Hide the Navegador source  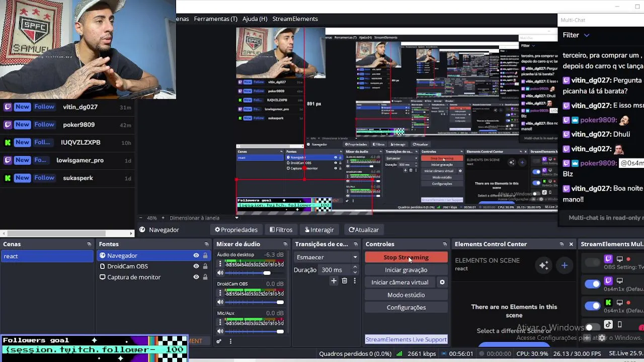point(196,255)
